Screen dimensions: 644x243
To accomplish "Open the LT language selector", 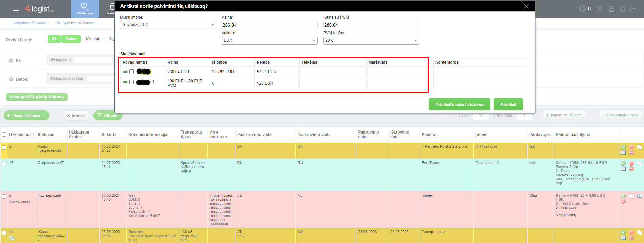I will pos(590,9).
